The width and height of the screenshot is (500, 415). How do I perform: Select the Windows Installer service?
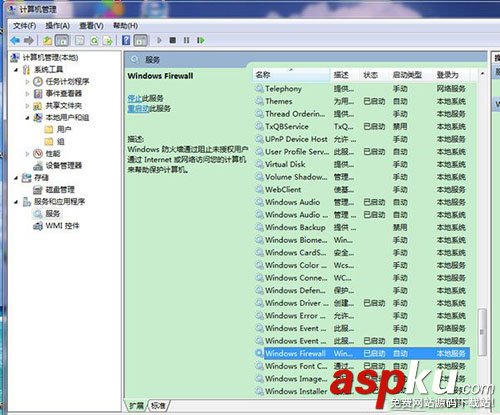coord(362,391)
